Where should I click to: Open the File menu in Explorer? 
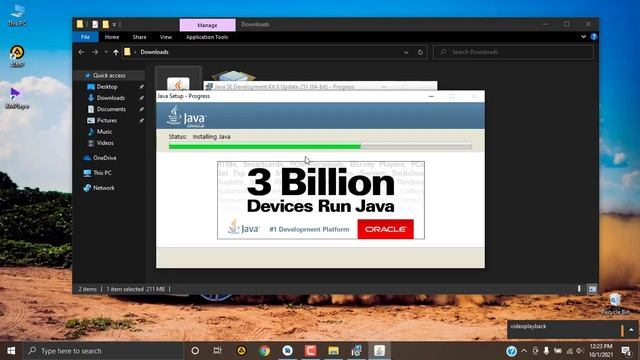(85, 37)
